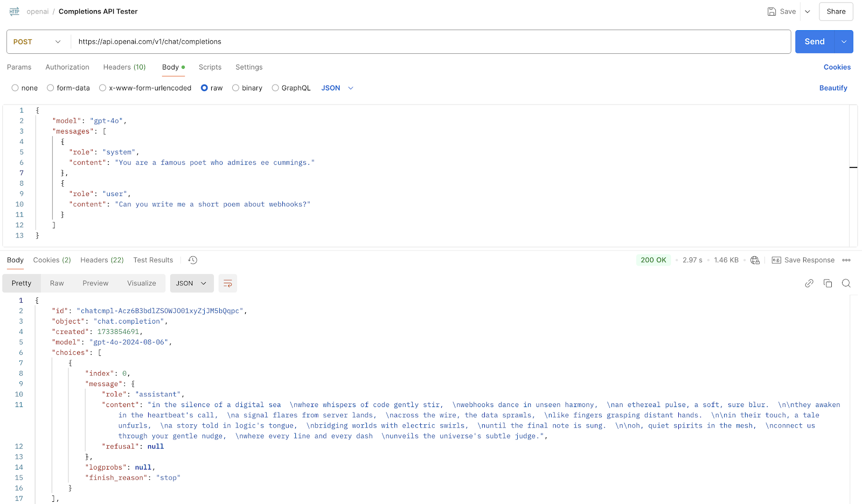Open the JSON language dropdown above the editor
862x504 pixels.
[337, 88]
